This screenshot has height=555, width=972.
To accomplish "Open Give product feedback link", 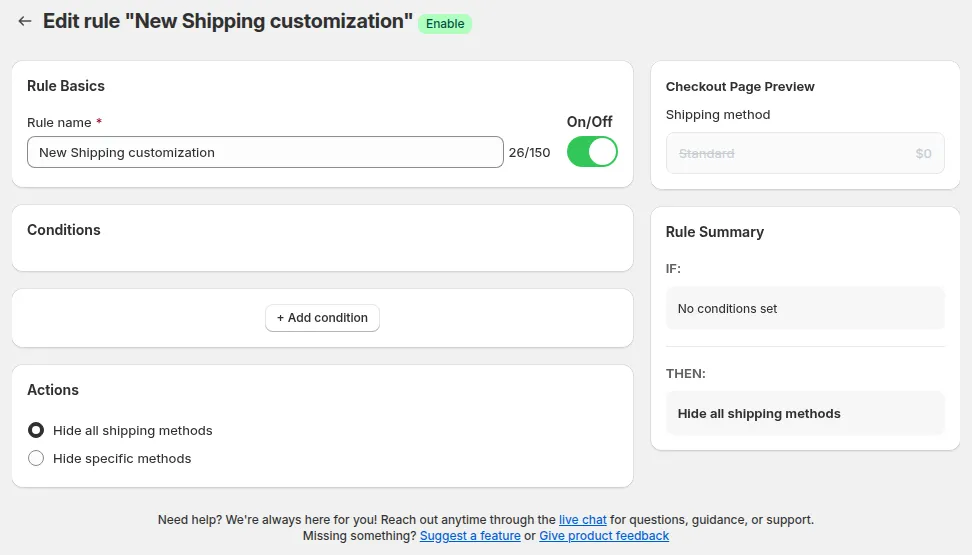I will pyautogui.click(x=604, y=536).
